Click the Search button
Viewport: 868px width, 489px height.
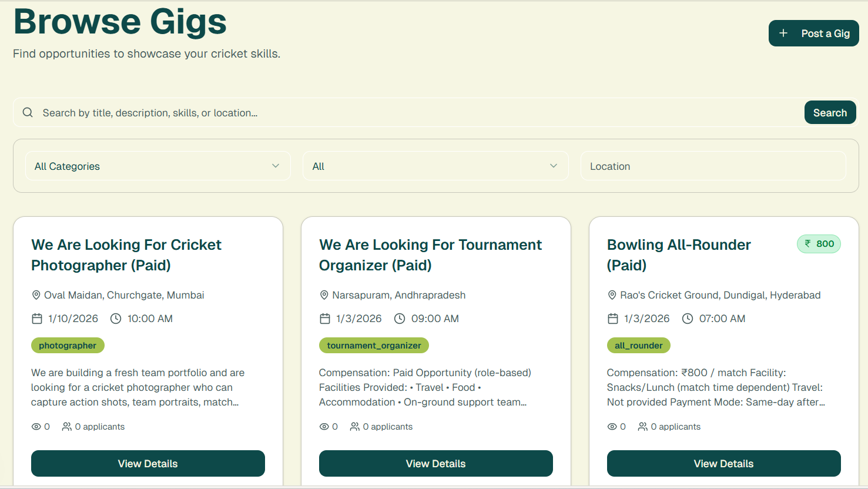830,112
